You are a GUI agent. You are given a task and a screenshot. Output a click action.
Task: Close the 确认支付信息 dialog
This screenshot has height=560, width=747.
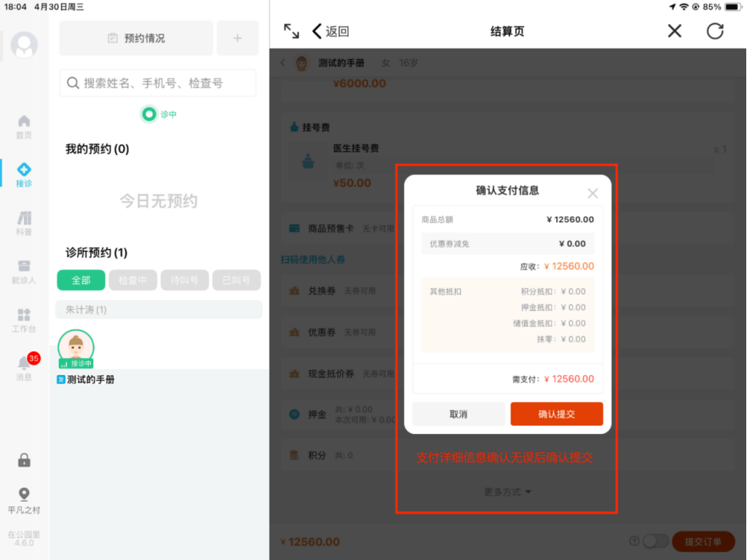point(593,194)
